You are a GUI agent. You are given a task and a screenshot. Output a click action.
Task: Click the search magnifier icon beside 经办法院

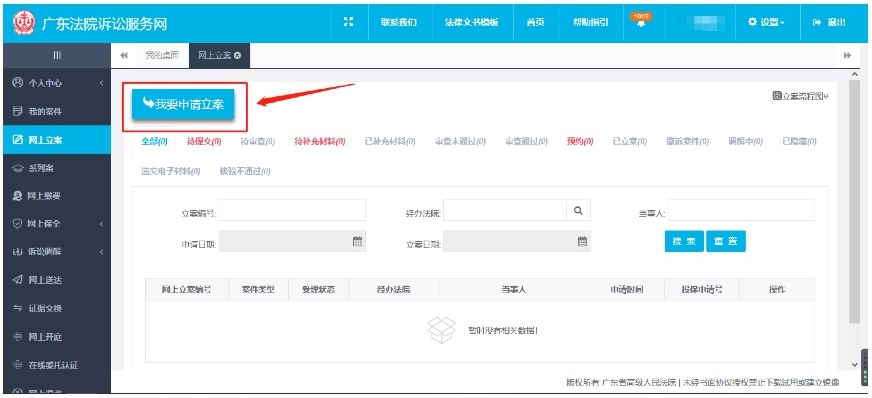[578, 211]
